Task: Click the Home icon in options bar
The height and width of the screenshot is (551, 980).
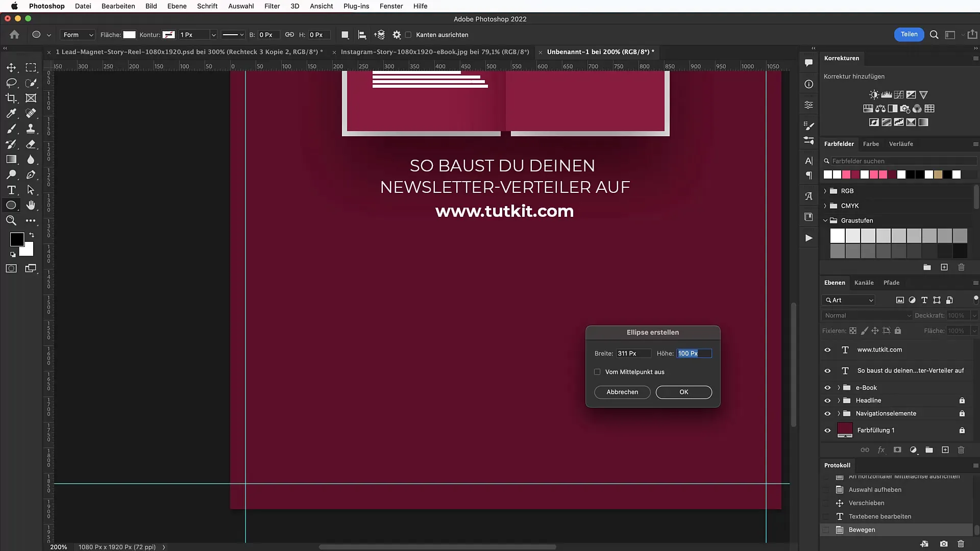Action: [14, 35]
